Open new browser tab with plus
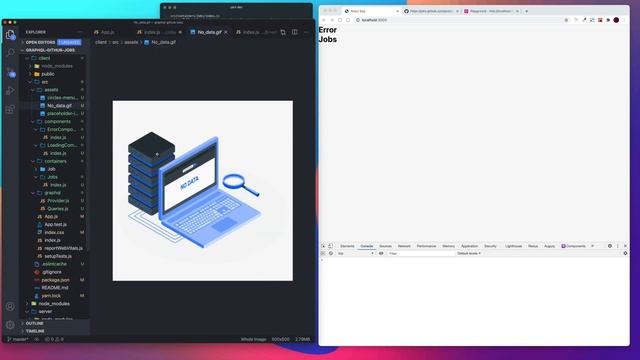The height and width of the screenshot is (360, 640). point(527,11)
